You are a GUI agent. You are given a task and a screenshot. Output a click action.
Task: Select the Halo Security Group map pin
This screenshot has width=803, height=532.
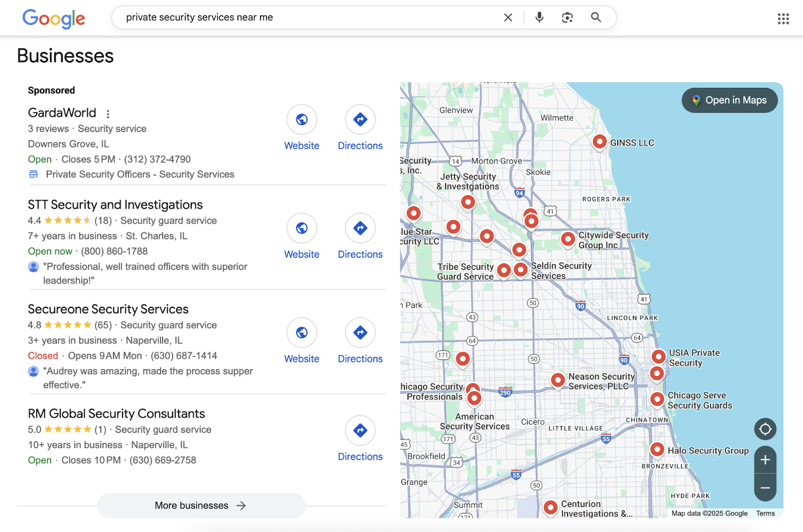click(x=657, y=450)
